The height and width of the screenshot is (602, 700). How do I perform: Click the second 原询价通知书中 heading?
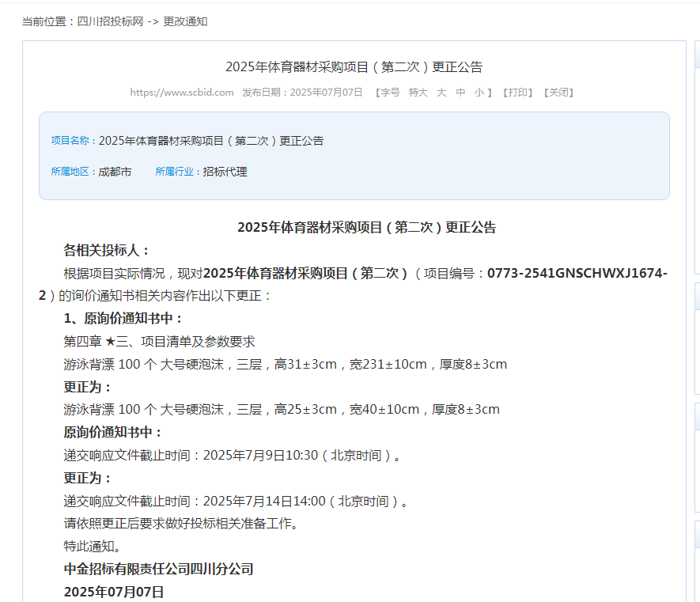(x=112, y=432)
